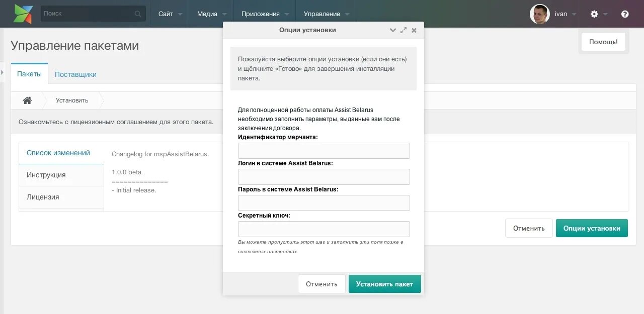Screen dimensions: 644x314
Task: Close the Опции установки dialog
Action: (x=414, y=30)
